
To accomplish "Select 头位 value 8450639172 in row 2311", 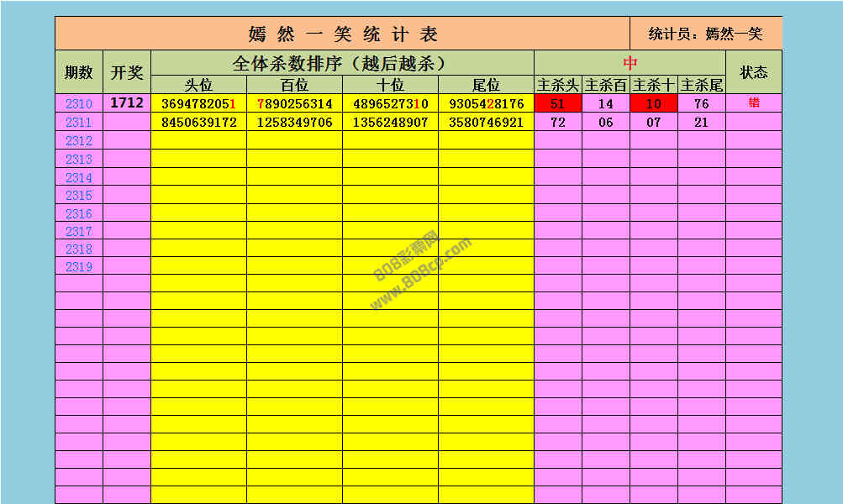I will pyautogui.click(x=198, y=123).
